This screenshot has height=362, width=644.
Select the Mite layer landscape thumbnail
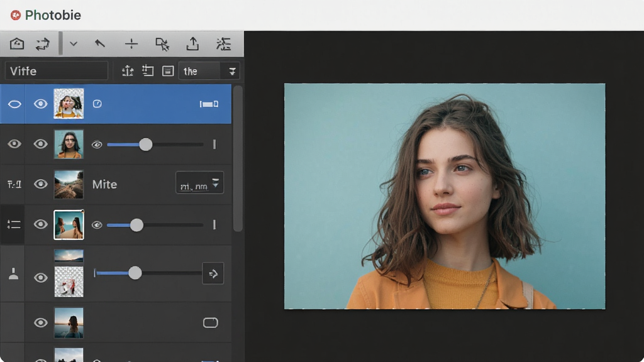[x=69, y=184]
